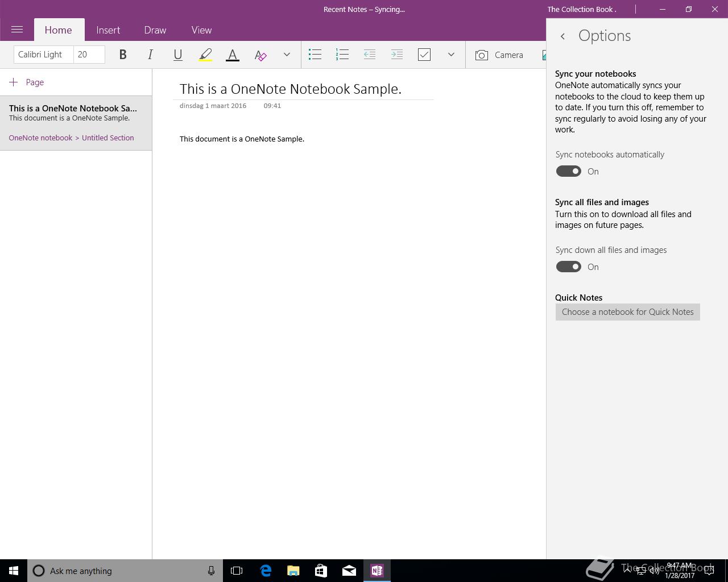Open File Explorer from taskbar

coord(293,571)
